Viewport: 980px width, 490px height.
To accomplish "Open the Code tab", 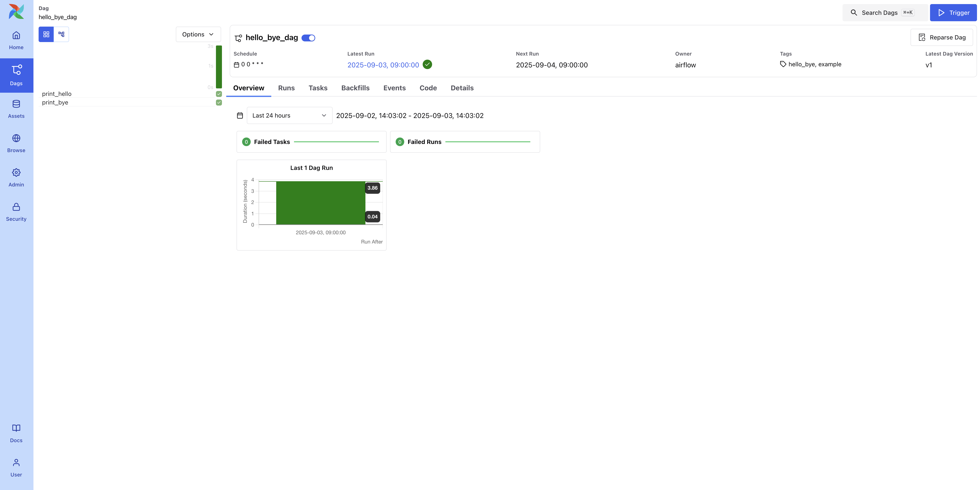I will tap(428, 88).
